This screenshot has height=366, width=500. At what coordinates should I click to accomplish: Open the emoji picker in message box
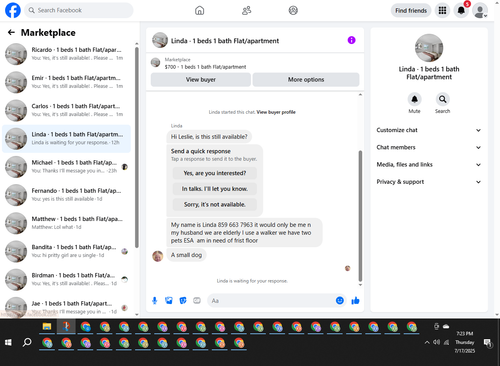340,301
